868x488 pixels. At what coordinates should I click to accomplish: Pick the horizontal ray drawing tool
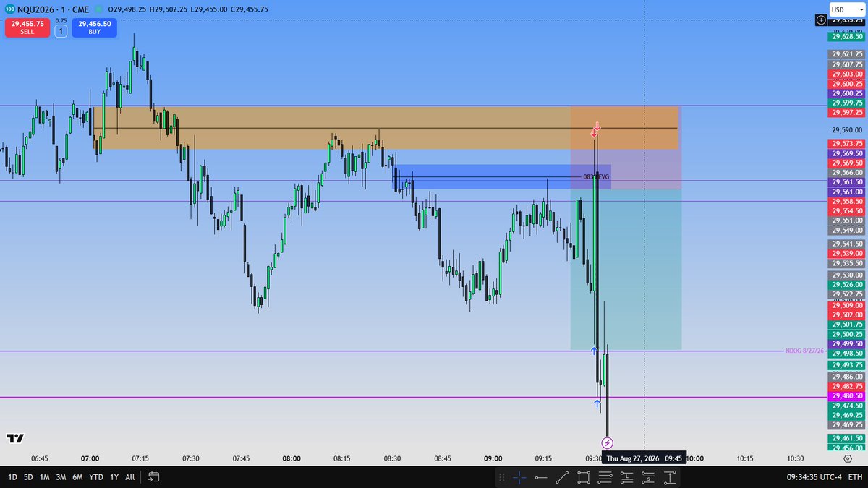coord(540,477)
